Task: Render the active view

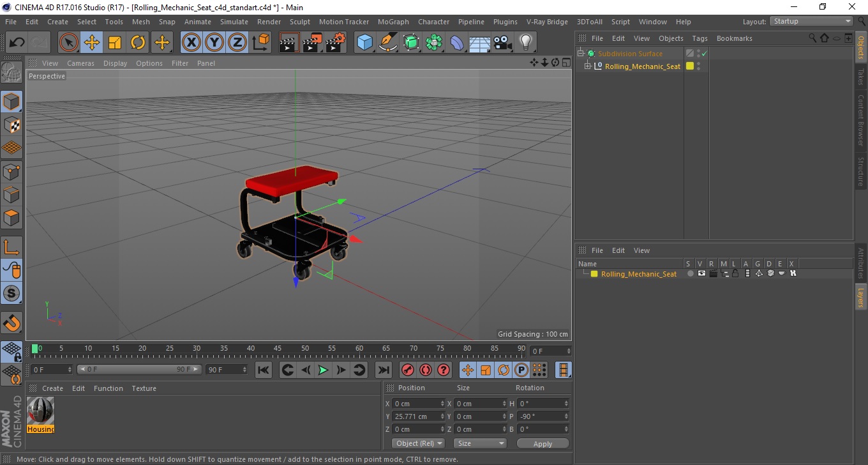Action: (x=290, y=43)
